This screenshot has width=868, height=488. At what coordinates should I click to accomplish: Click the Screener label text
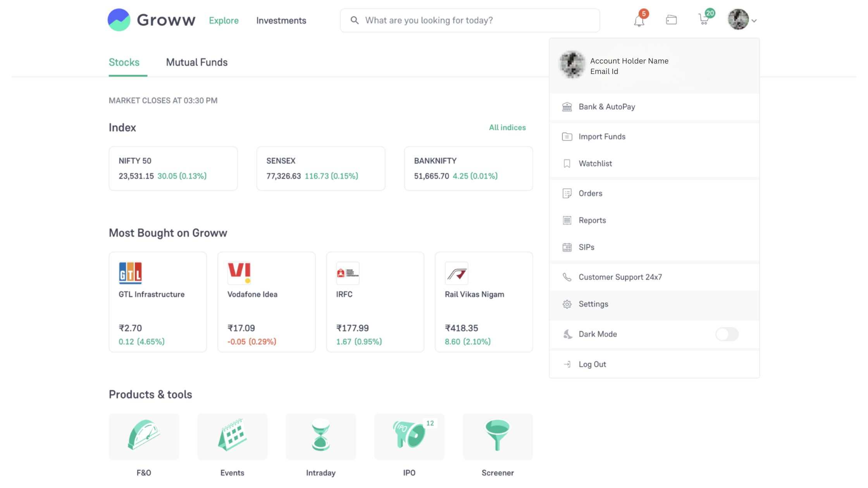[498, 473]
